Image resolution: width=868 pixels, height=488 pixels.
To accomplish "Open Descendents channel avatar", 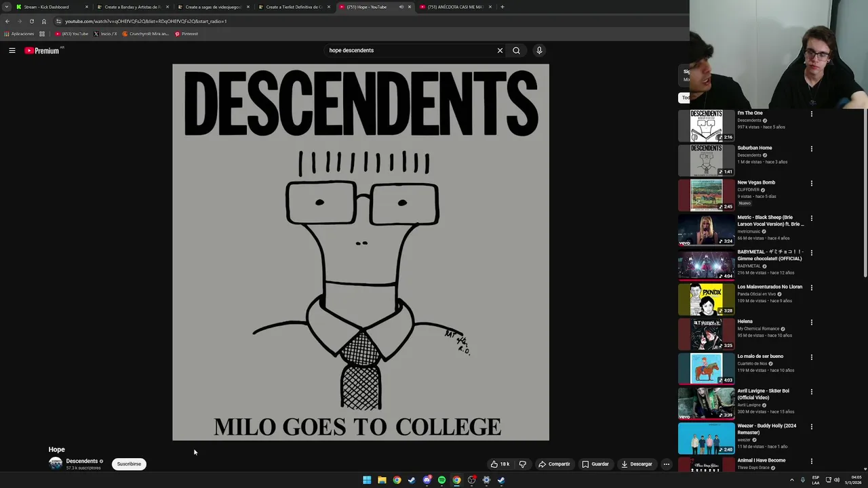I will click(x=56, y=464).
